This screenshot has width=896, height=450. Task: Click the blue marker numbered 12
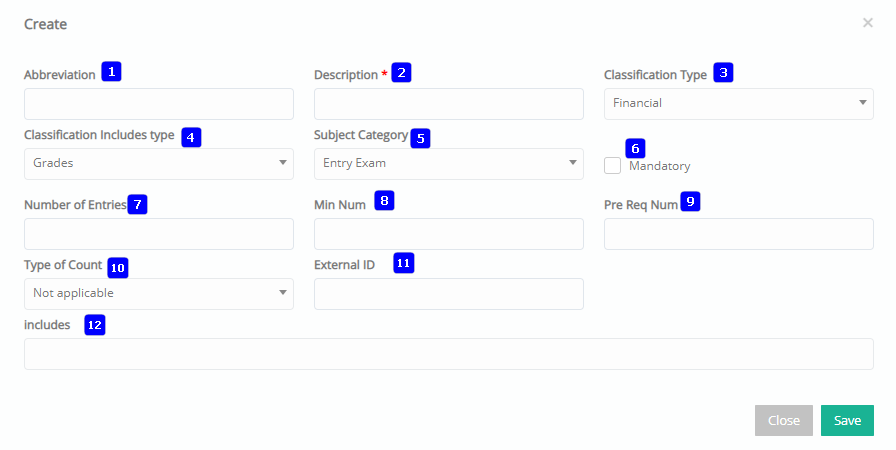click(x=94, y=325)
